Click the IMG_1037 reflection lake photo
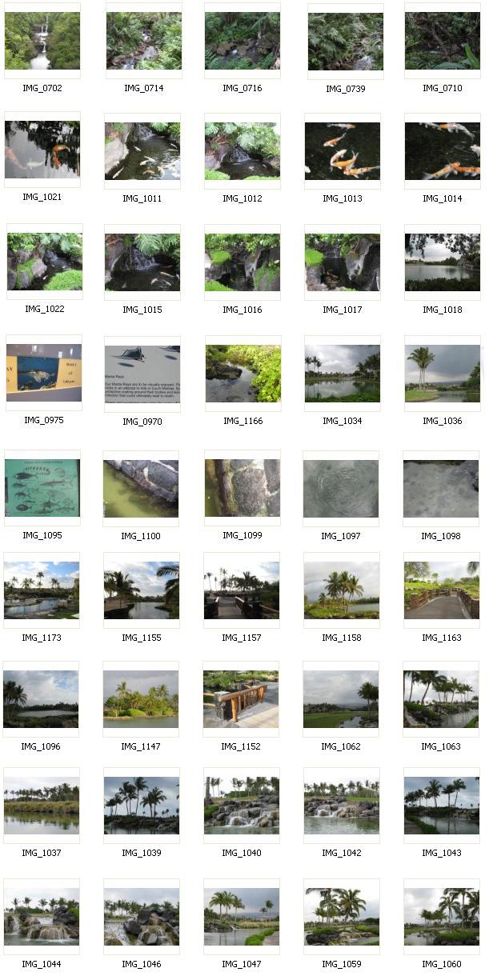 (41, 806)
